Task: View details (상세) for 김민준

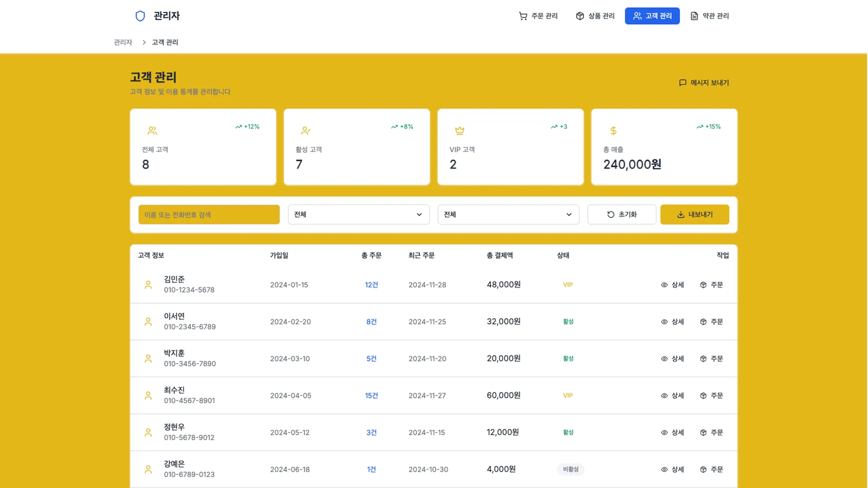Action: pyautogui.click(x=672, y=285)
